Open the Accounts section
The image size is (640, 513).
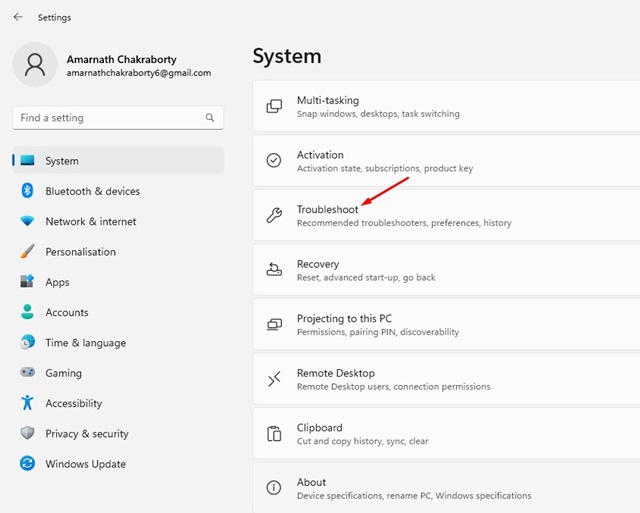[x=67, y=313]
